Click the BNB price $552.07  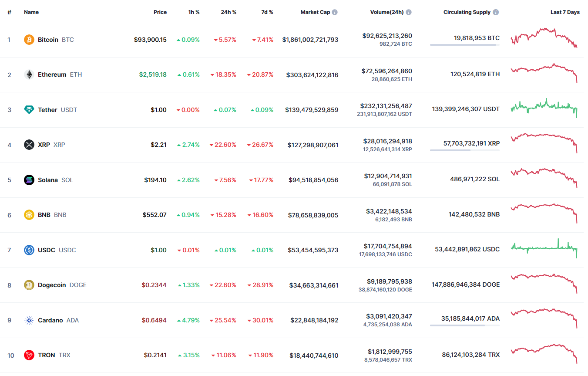155,215
